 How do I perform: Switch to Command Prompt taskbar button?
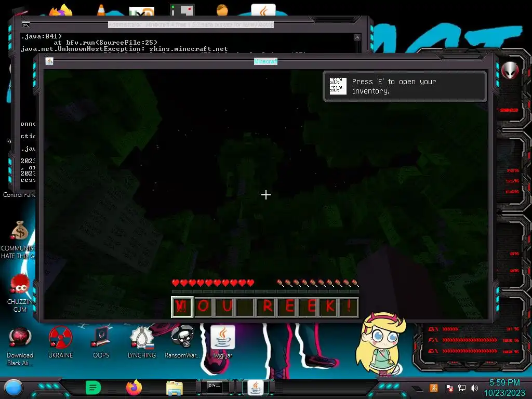point(215,388)
